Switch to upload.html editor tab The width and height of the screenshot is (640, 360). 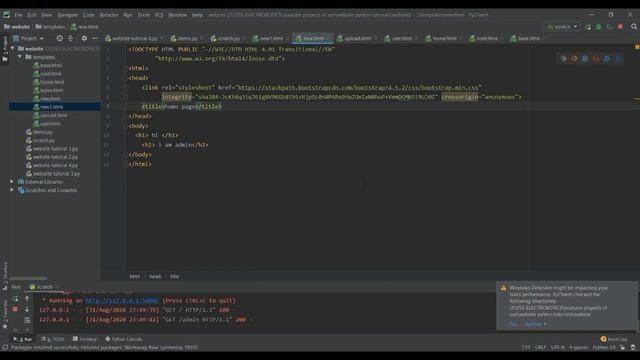(357, 38)
